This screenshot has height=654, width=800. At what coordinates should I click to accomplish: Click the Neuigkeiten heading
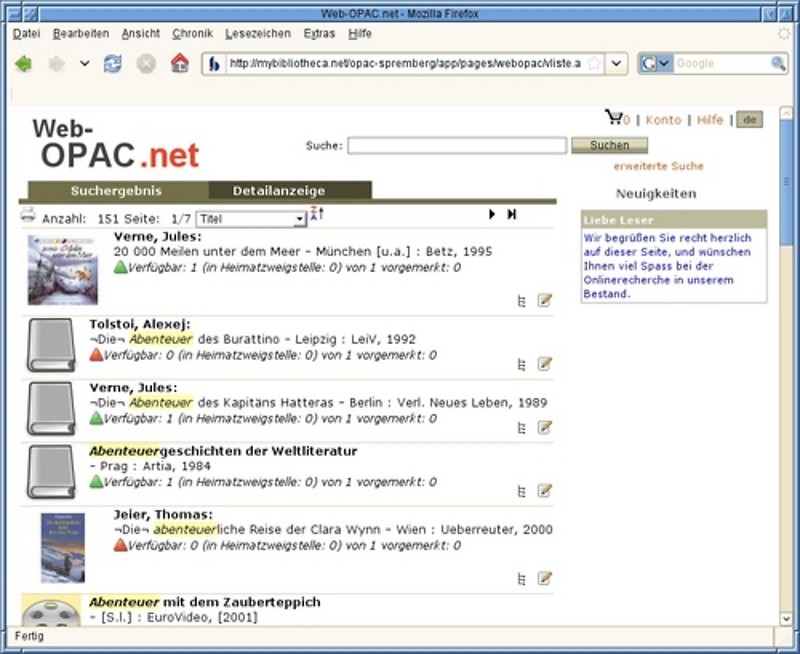tap(656, 194)
